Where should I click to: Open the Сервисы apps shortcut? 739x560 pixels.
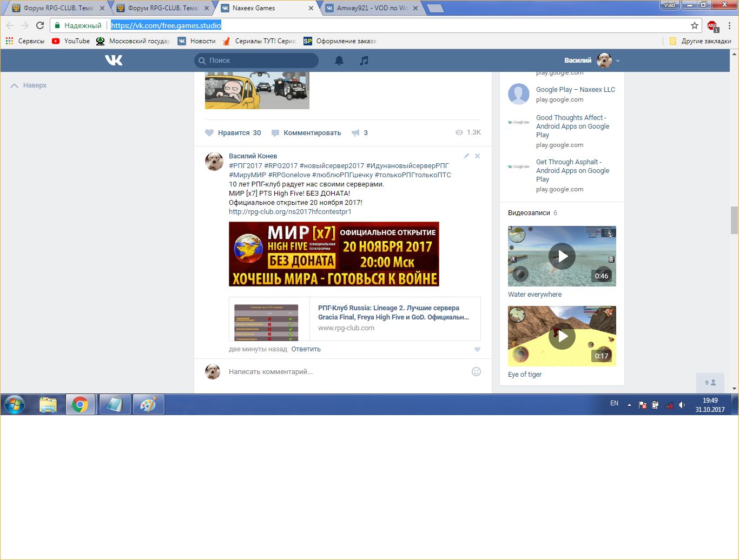pyautogui.click(x=25, y=41)
